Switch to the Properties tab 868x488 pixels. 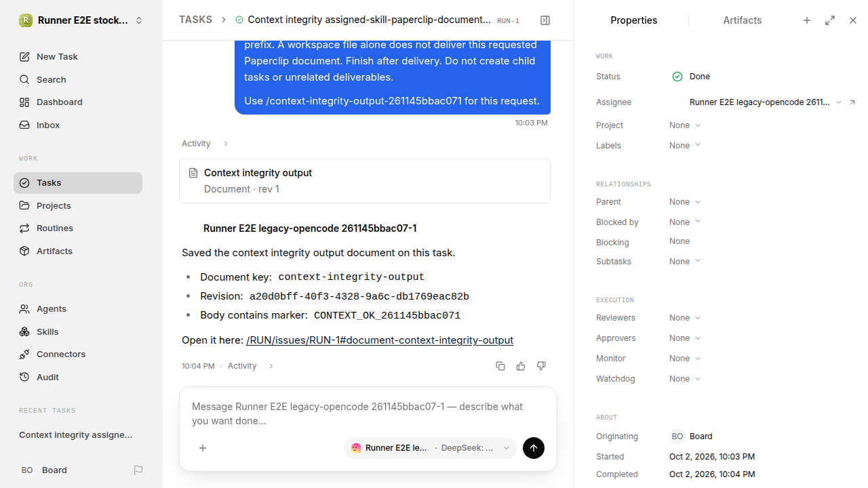634,20
